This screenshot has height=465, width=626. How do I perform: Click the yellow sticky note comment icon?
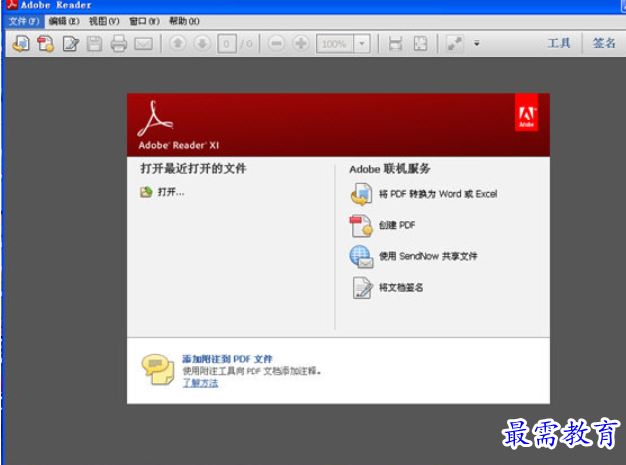158,369
